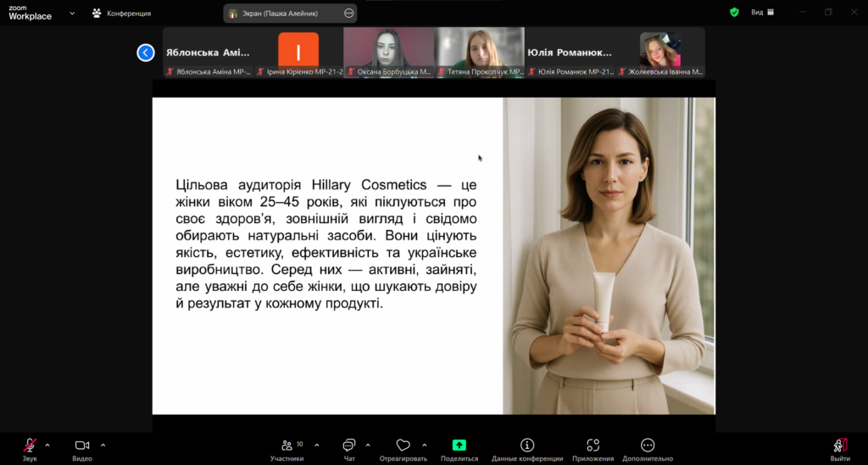Select Юлія Романюк participant tile
868x465 pixels.
coord(570,53)
